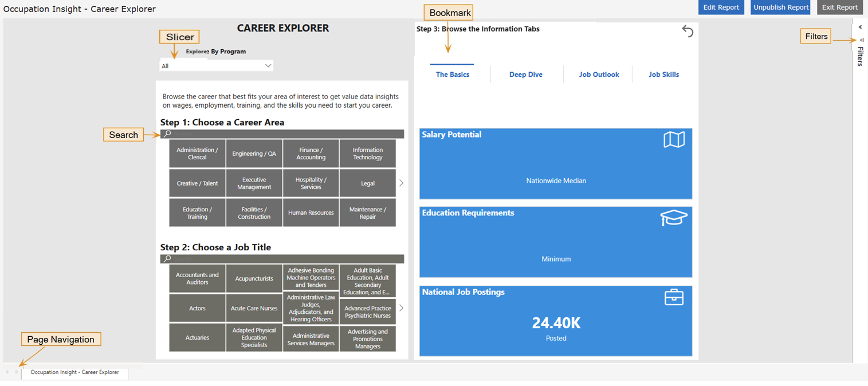
Task: Open Occupation Insight - Career Explorer page tab
Action: tap(74, 372)
